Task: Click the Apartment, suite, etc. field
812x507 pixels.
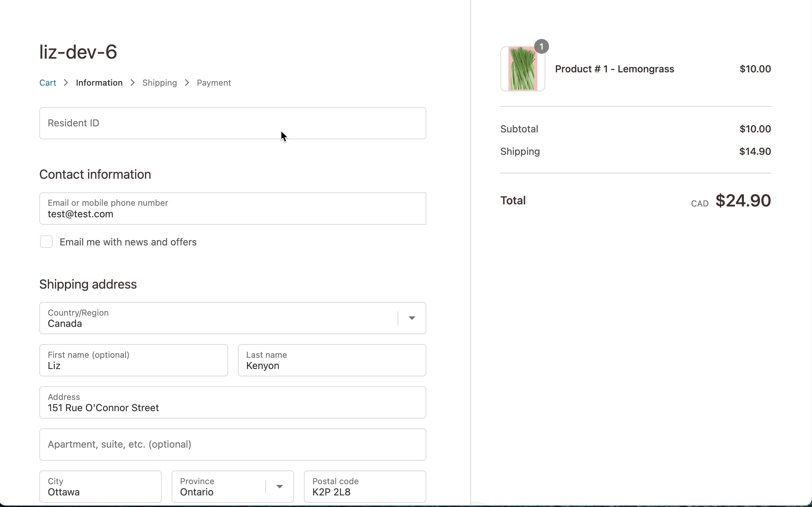Action: pos(233,445)
